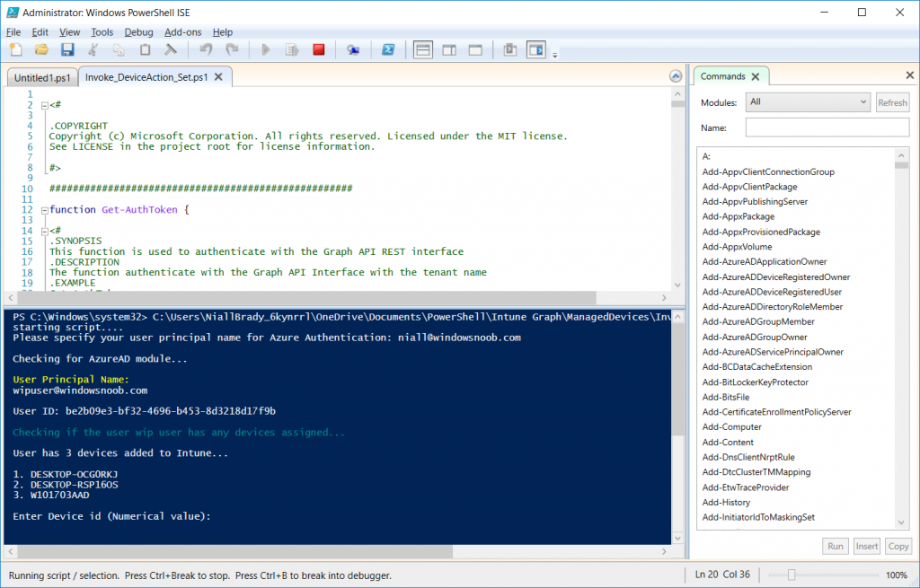The height and width of the screenshot is (588, 920).
Task: Open a New Remote PowerShell Tab icon
Action: 352,50
